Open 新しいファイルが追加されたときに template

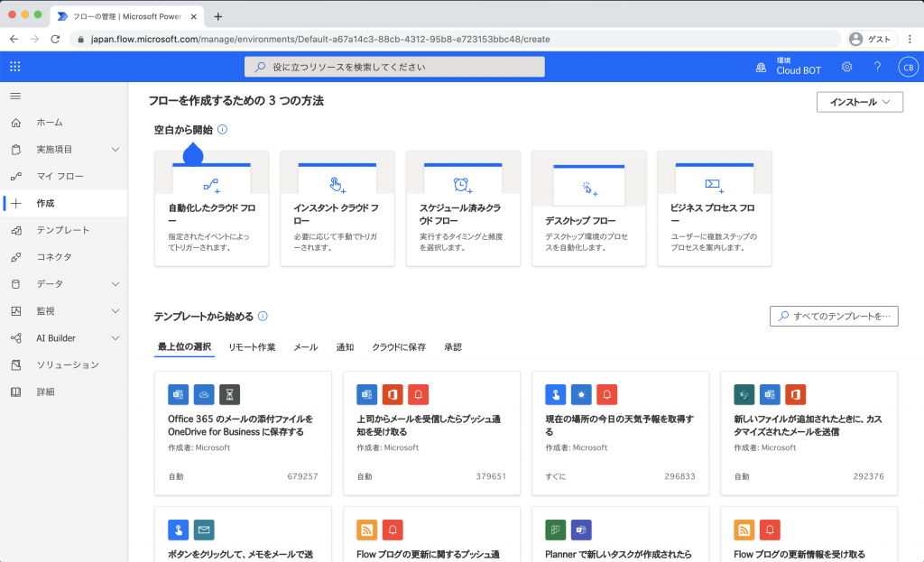pyautogui.click(x=808, y=433)
